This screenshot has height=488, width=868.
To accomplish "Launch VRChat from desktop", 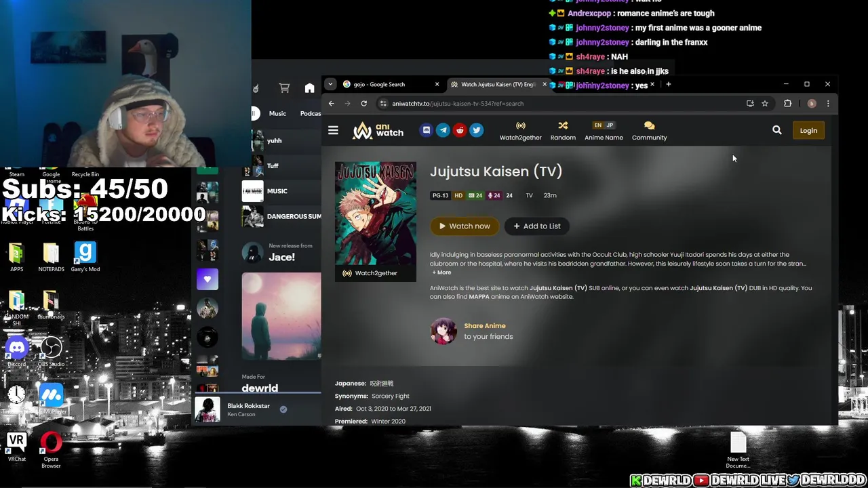I will [16, 448].
